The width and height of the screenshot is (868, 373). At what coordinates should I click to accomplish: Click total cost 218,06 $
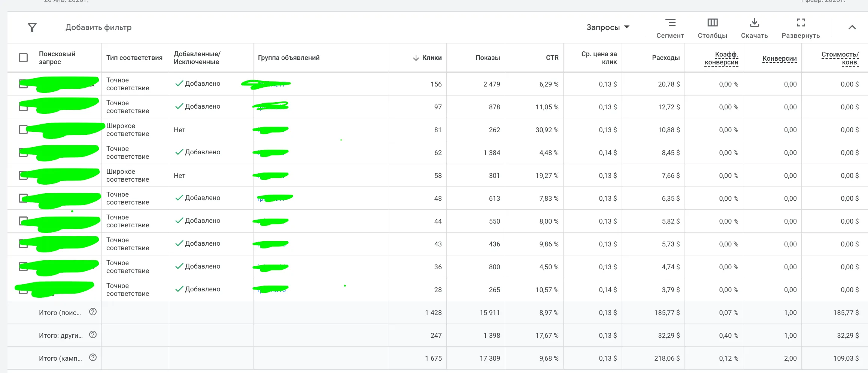[667, 358]
